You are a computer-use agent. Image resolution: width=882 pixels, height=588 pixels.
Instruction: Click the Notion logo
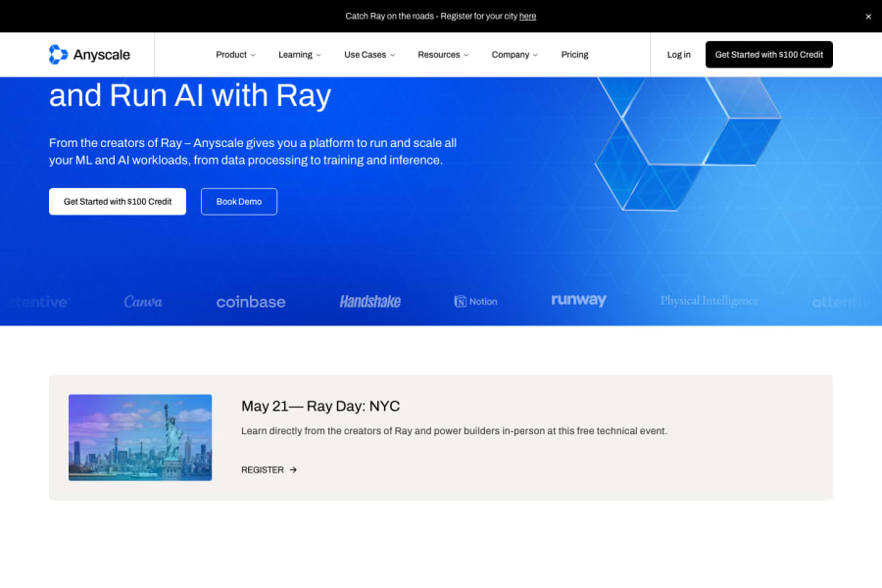click(x=476, y=301)
